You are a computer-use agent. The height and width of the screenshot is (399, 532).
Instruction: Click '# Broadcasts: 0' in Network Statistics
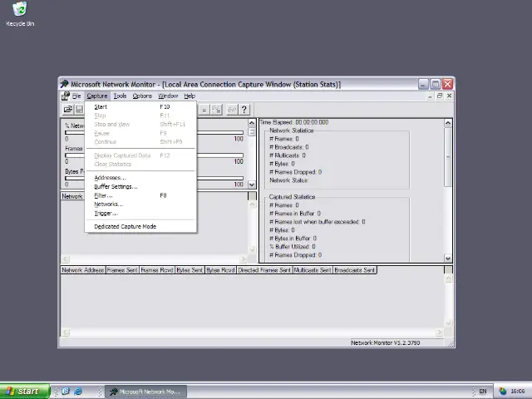(x=289, y=147)
